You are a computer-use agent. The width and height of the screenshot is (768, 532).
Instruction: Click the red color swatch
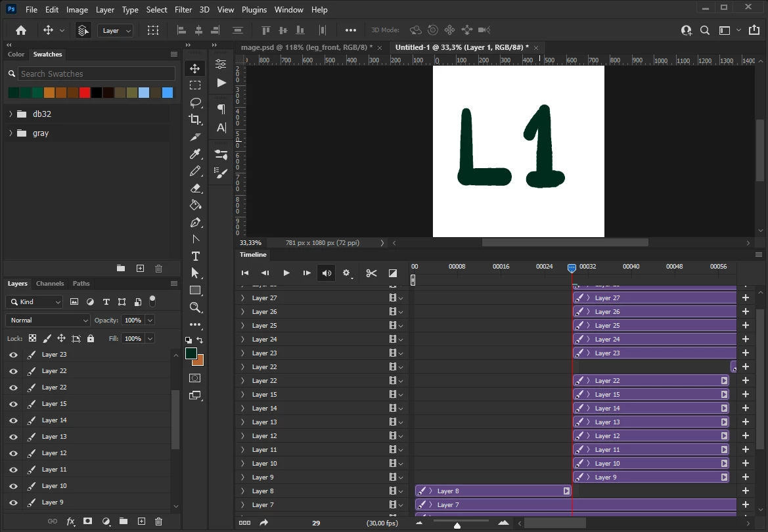(x=85, y=93)
